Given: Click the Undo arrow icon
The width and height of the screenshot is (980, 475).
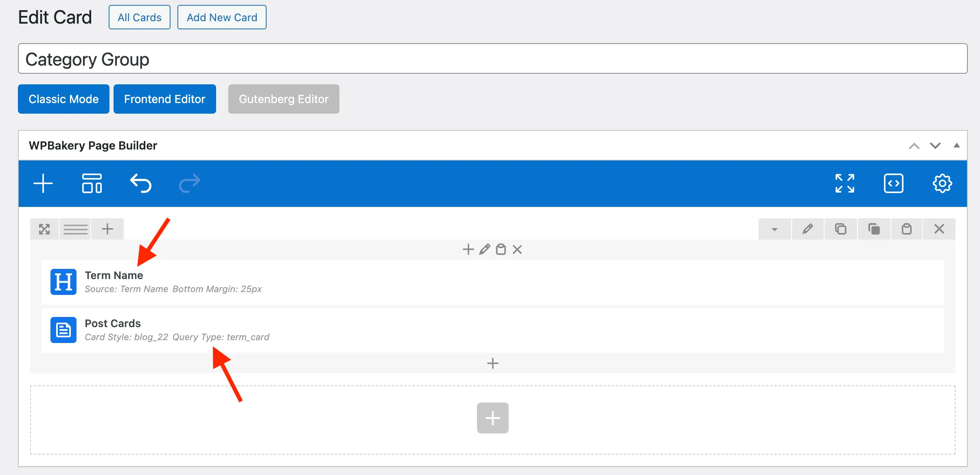Looking at the screenshot, I should coord(141,183).
